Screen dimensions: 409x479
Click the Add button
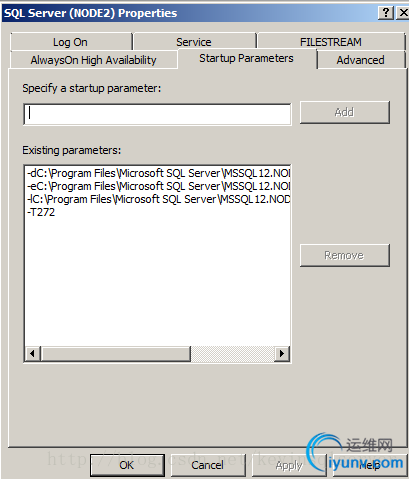(x=345, y=112)
